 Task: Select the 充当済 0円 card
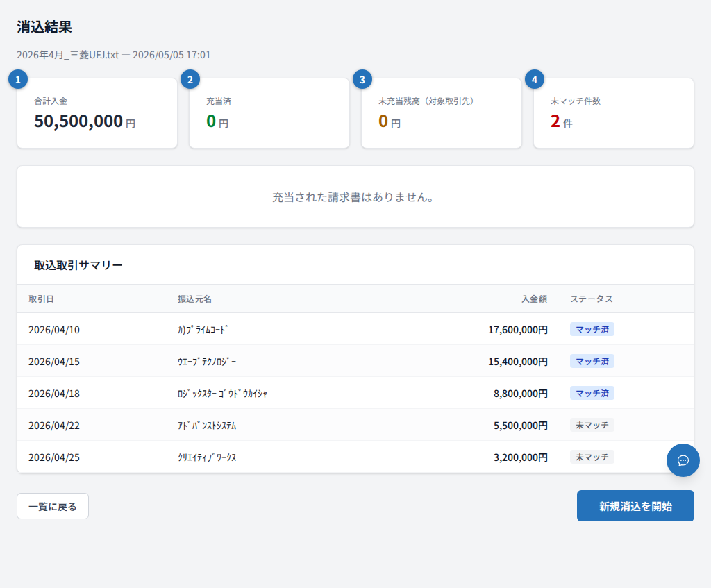click(x=269, y=113)
